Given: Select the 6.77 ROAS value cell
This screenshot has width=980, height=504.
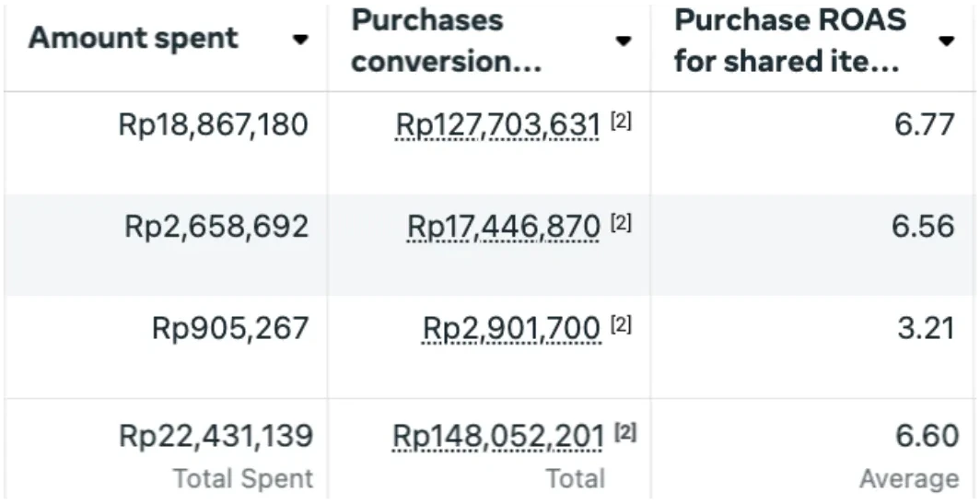Looking at the screenshot, I should click(x=924, y=124).
